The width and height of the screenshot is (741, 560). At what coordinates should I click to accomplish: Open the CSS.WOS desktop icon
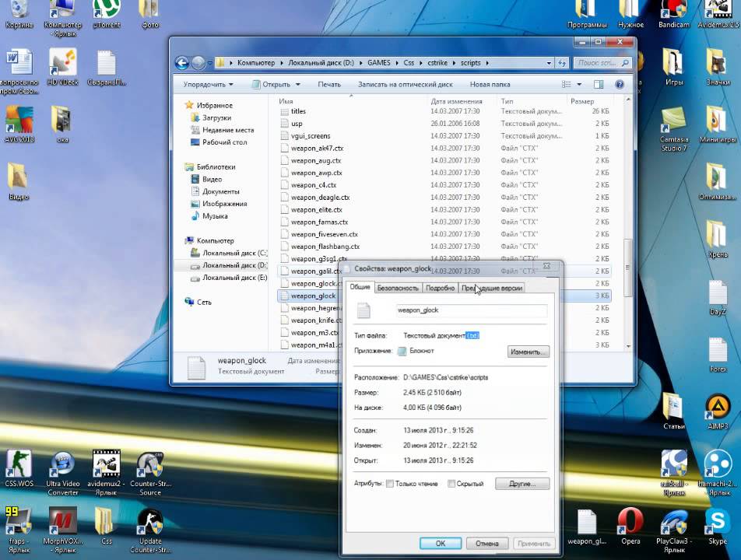(x=19, y=468)
